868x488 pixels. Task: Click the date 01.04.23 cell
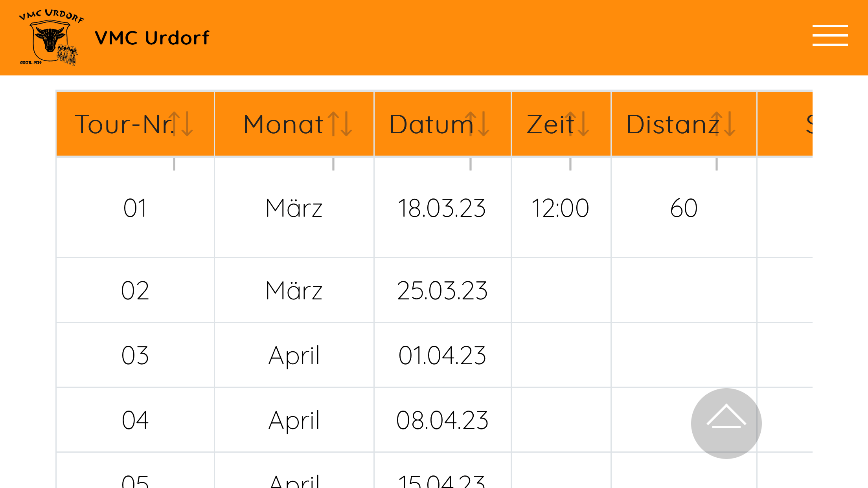tap(442, 355)
